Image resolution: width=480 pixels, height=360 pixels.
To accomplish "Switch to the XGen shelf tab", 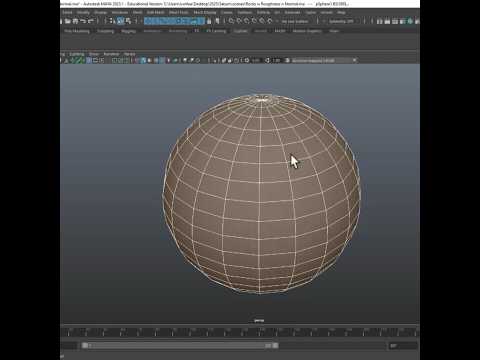I will [x=334, y=31].
